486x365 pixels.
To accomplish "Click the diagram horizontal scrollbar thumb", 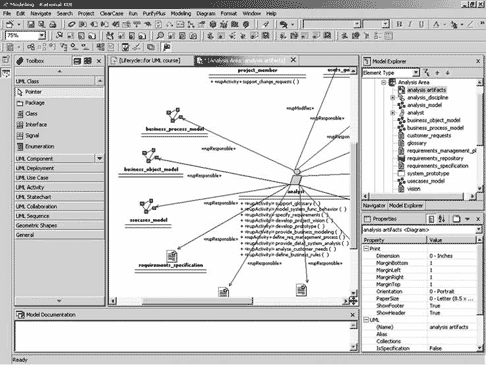I will pyautogui.click(x=198, y=301).
